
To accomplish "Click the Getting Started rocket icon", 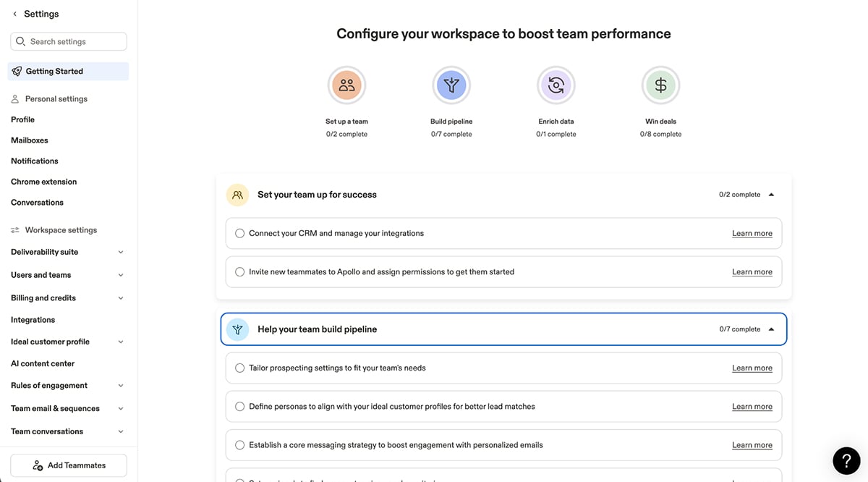I will coord(16,70).
